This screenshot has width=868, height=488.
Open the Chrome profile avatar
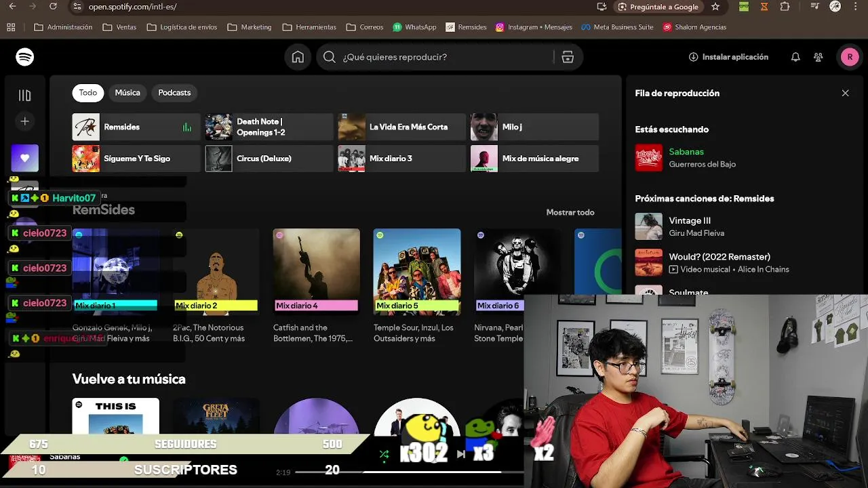[835, 7]
